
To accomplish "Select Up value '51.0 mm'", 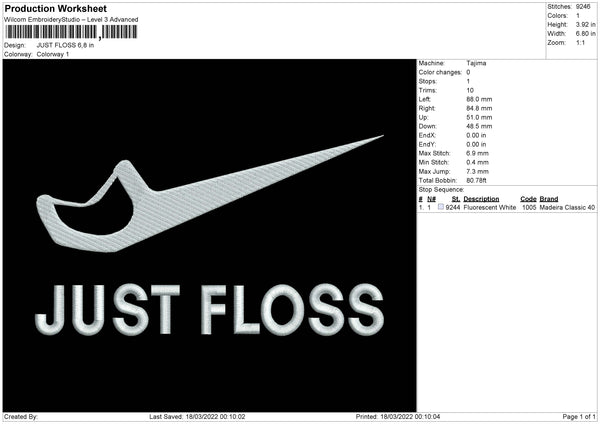I will coord(479,117).
